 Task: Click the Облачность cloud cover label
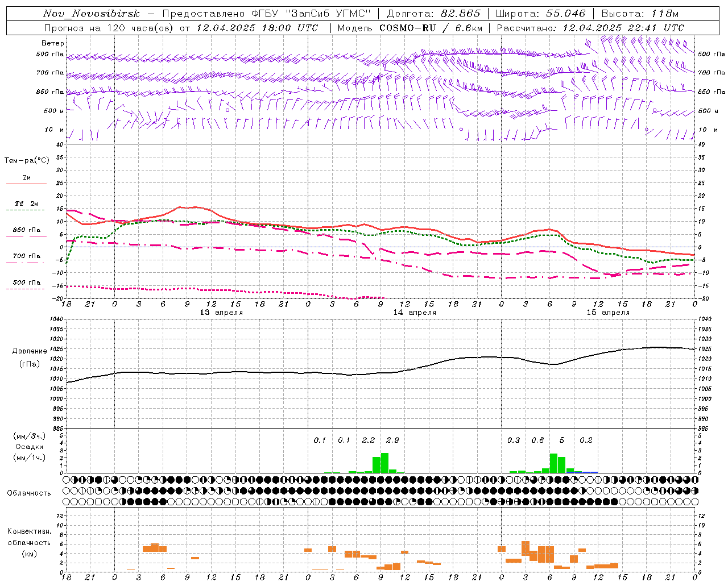pos(29,493)
